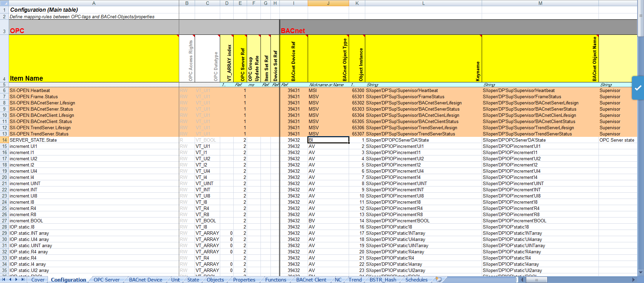Click the horizontal scrollbar right arrow
This screenshot has width=644, height=283.
[633, 280]
